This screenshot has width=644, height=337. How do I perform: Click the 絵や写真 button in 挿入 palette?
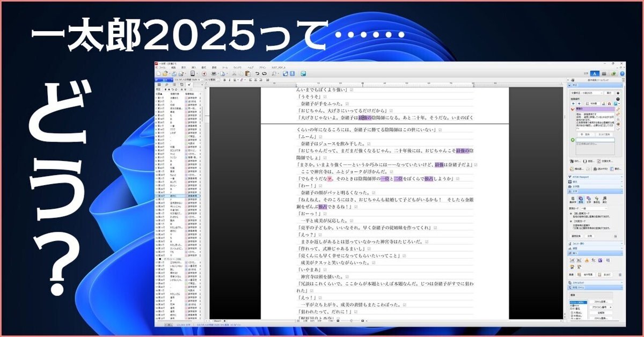pos(586,274)
